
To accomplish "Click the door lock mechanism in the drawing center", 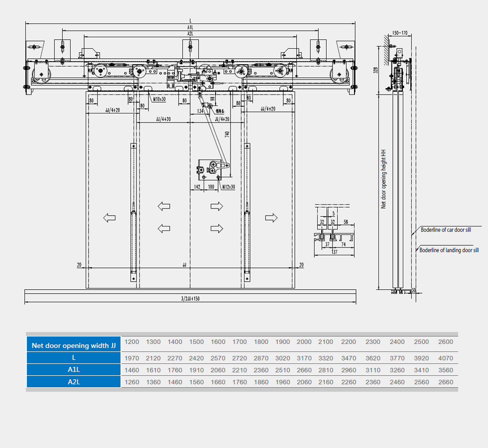I will 210,170.
